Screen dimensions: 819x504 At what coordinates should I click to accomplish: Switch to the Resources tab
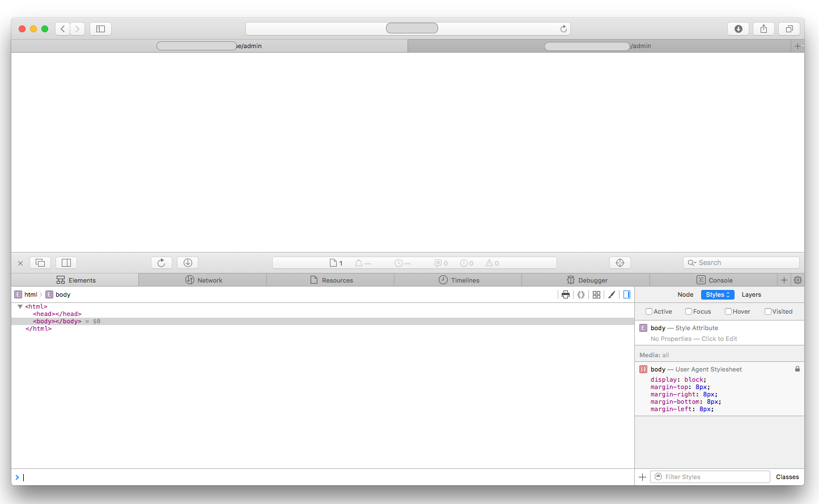click(330, 280)
